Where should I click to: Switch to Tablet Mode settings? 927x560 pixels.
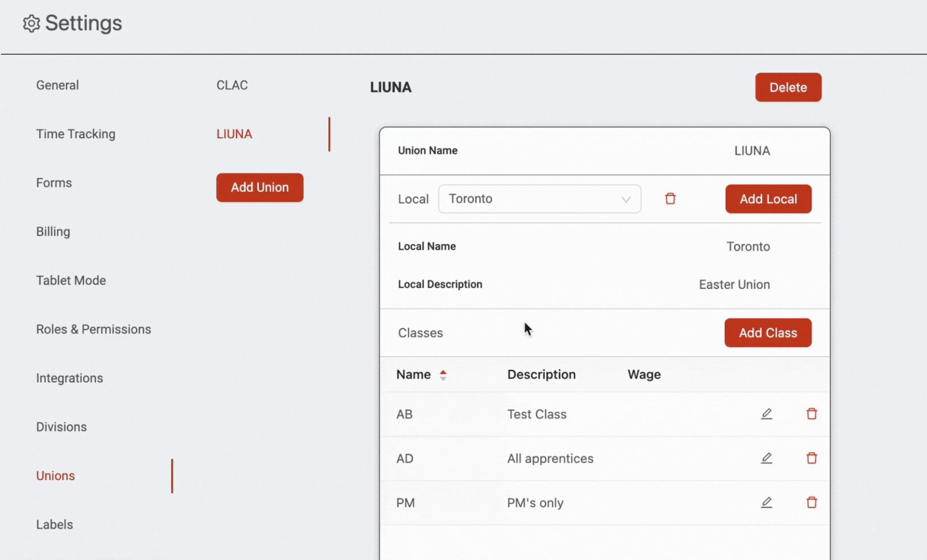71,281
